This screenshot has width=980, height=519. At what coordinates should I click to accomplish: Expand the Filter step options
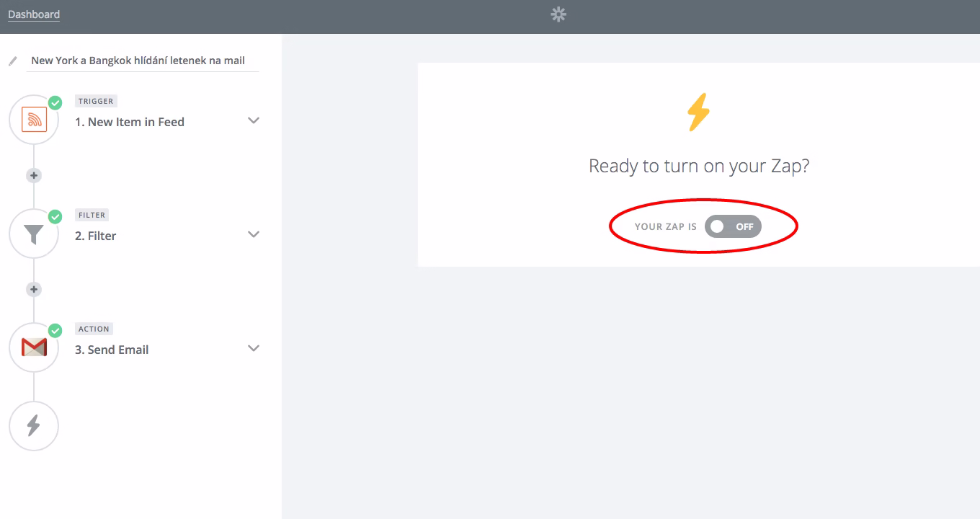point(253,234)
